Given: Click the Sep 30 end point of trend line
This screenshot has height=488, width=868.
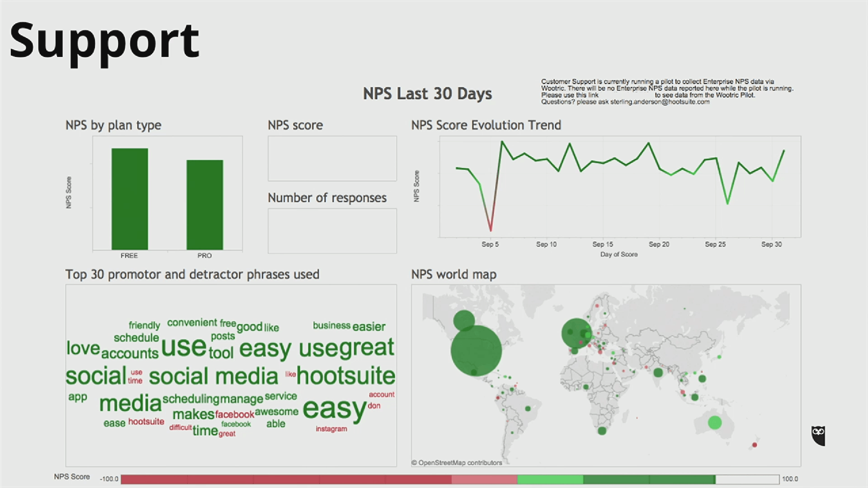Looking at the screenshot, I should pyautogui.click(x=783, y=151).
